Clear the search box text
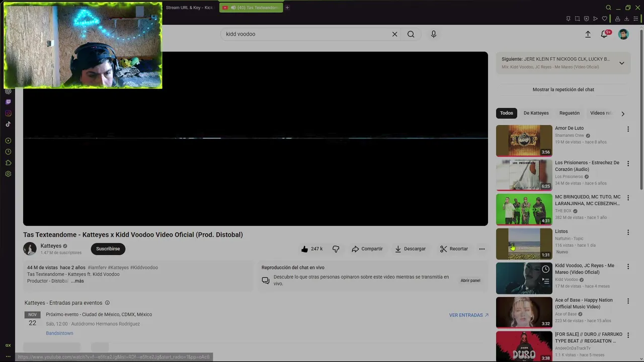The width and height of the screenshot is (644, 362). 394,34
